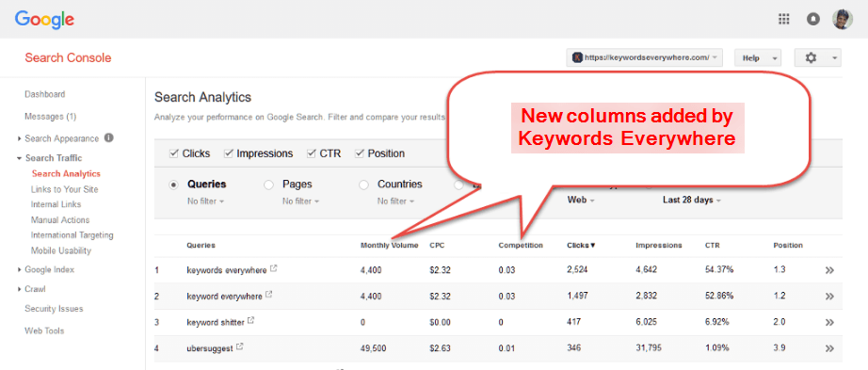Viewport: 868px width, 370px height.
Task: Click the 6,025 impressions value
Action: 647,322
